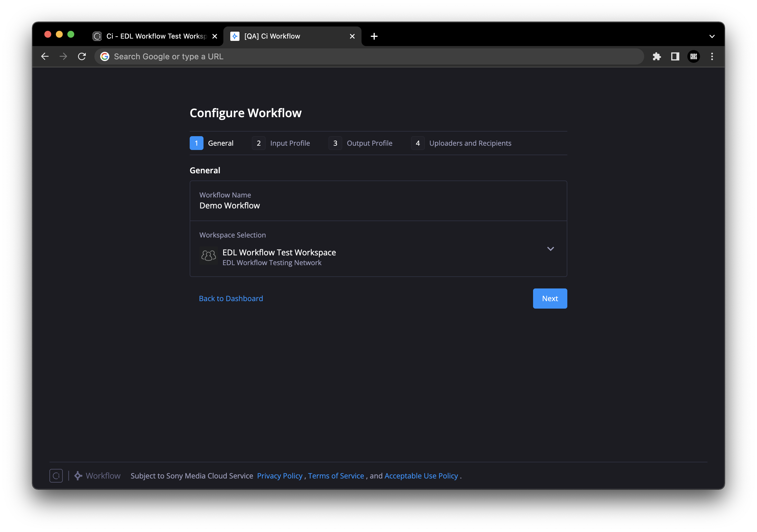The height and width of the screenshot is (532, 757).
Task: Click the Workflow Name label
Action: coord(225,195)
